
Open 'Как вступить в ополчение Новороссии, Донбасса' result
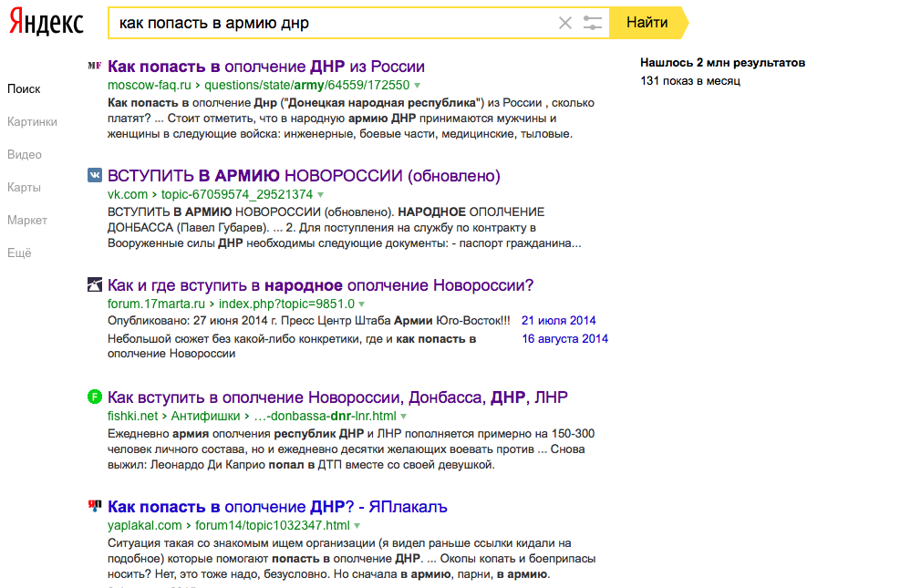click(x=337, y=397)
